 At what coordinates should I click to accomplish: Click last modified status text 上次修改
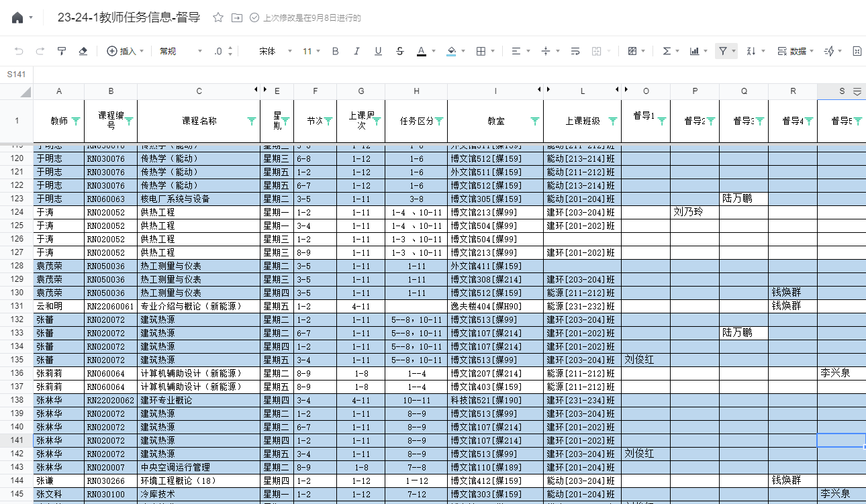(x=312, y=18)
